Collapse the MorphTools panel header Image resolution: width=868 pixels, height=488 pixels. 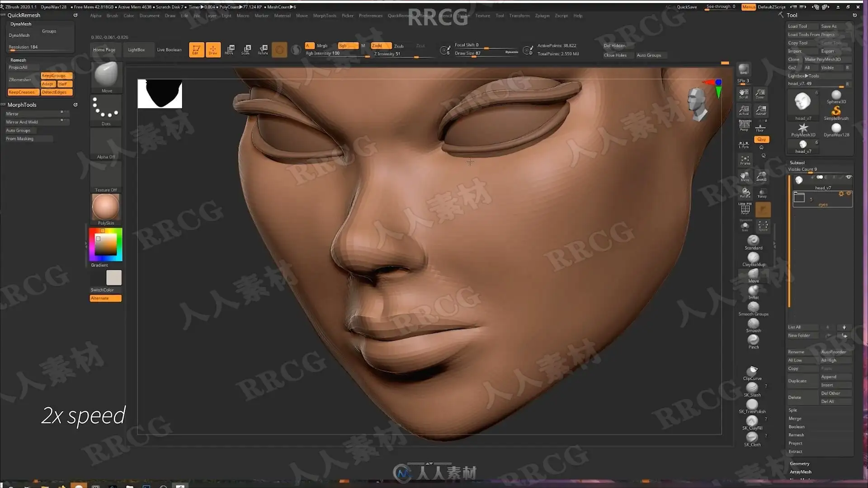[22, 105]
